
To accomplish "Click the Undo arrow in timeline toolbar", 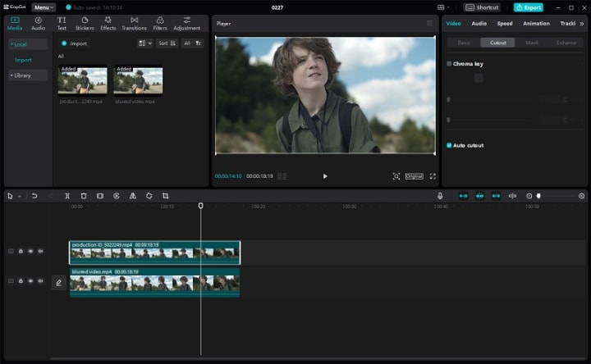I will pyautogui.click(x=34, y=196).
